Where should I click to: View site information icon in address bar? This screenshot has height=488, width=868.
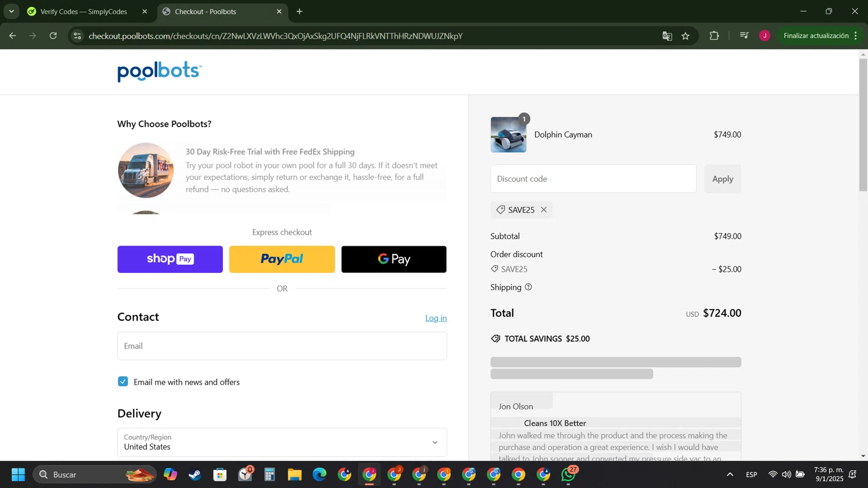[78, 36]
